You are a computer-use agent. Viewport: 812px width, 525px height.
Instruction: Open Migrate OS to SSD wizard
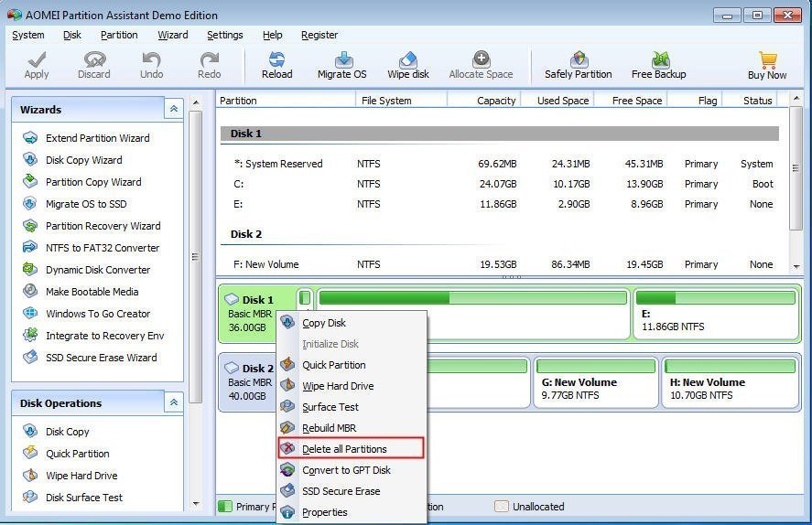tap(75, 204)
